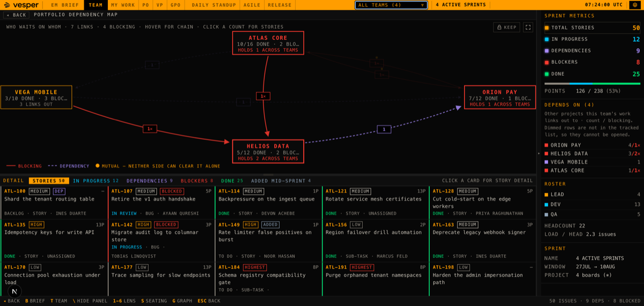Open the PO tab

146,5
